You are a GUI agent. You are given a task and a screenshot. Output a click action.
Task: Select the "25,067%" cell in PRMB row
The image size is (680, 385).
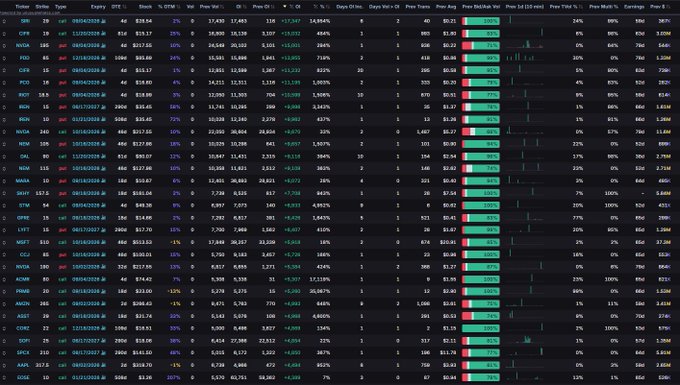(321, 291)
